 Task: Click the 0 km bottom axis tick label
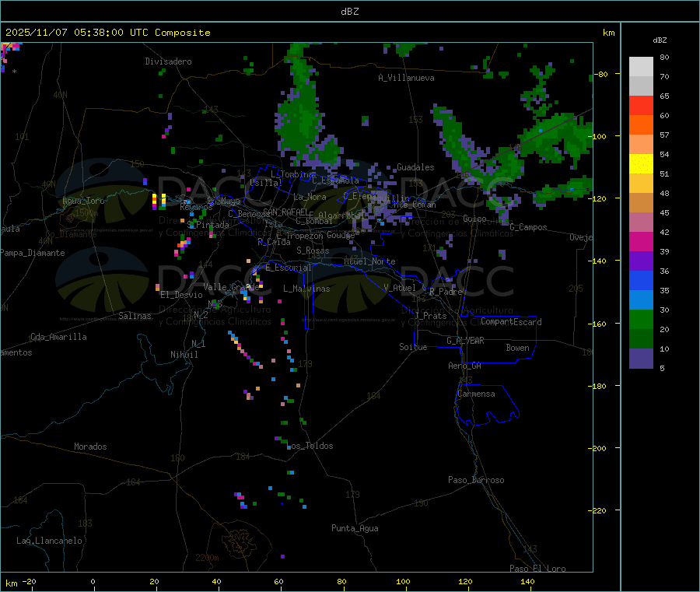click(x=93, y=581)
